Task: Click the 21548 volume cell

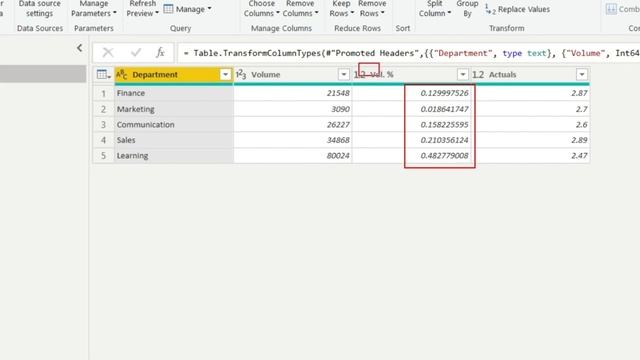Action: tap(293, 93)
